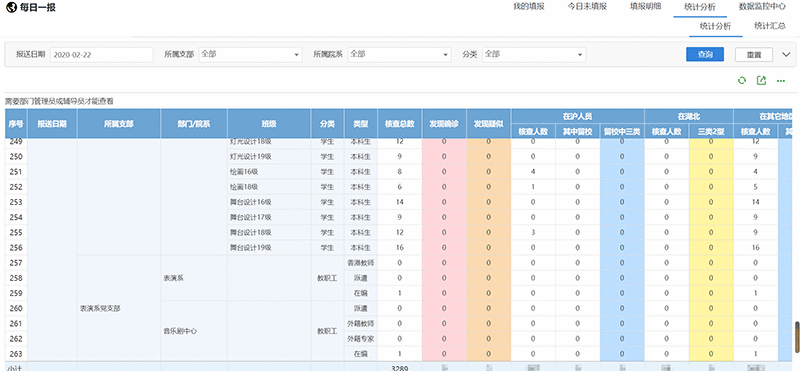This screenshot has height=371, width=800.
Task: Click the 核查总数 column header
Action: [399, 123]
